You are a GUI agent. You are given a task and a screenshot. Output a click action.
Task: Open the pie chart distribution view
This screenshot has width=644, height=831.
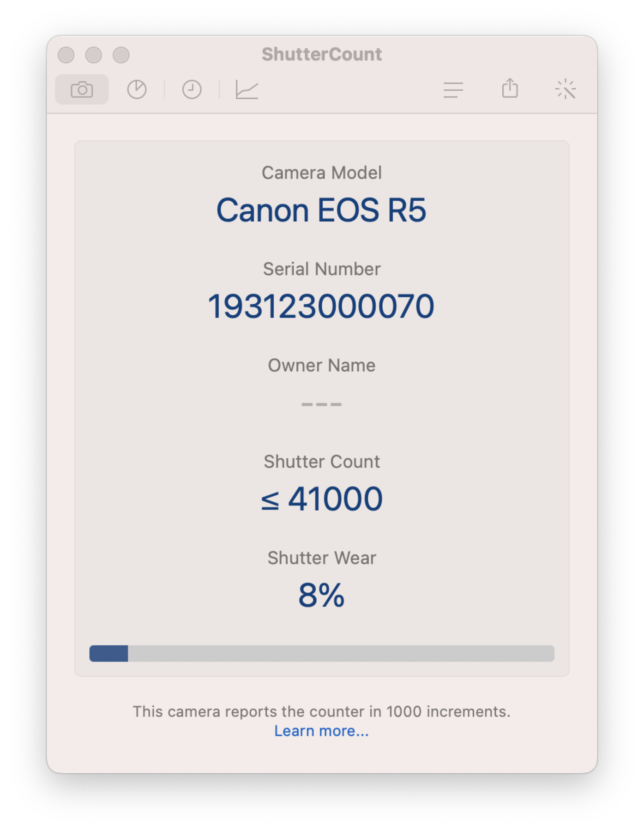137,90
